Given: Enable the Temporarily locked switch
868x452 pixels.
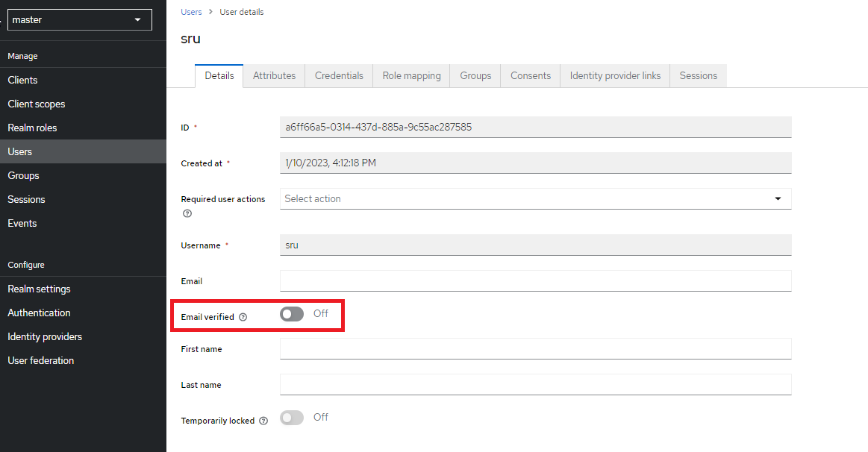Looking at the screenshot, I should (291, 417).
